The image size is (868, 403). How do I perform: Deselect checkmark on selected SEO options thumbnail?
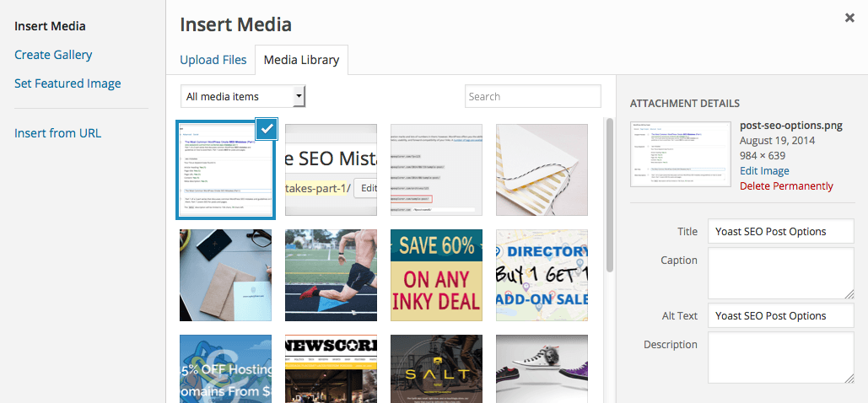[267, 128]
